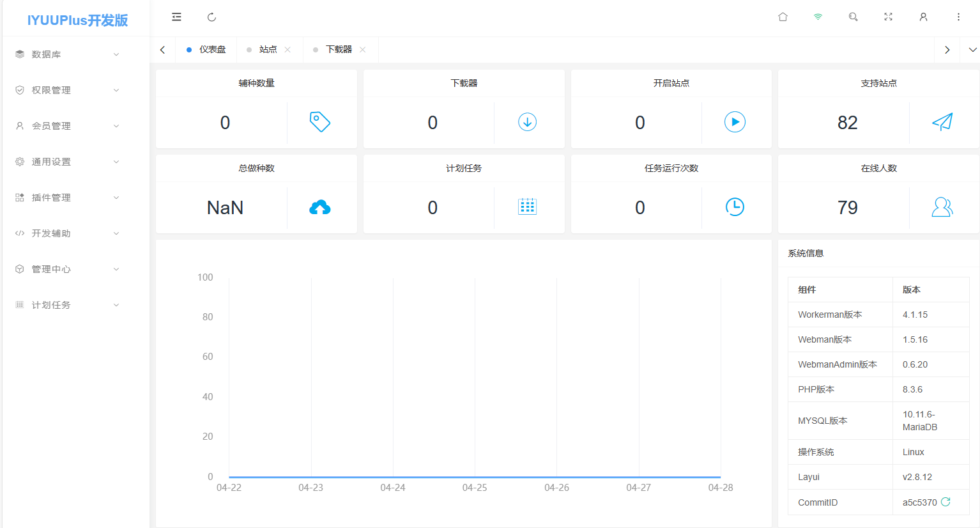Click the Webman版本 value 1.5.16
The width and height of the screenshot is (980, 528).
click(915, 339)
